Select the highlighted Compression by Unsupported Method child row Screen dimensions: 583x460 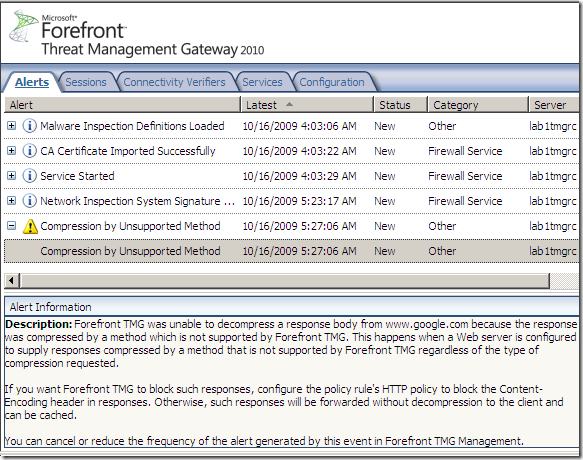(x=292, y=251)
